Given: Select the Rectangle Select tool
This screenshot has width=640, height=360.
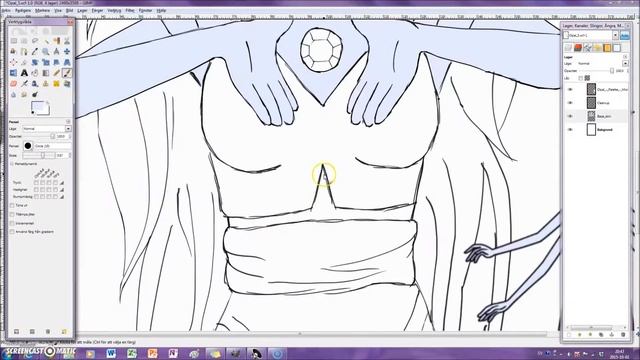Looking at the screenshot, I should [13, 41].
